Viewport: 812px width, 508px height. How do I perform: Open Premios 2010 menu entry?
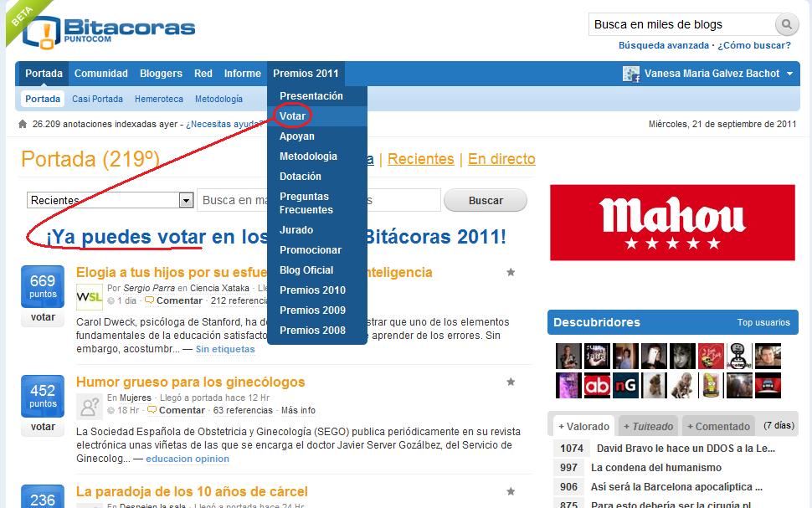pos(312,290)
